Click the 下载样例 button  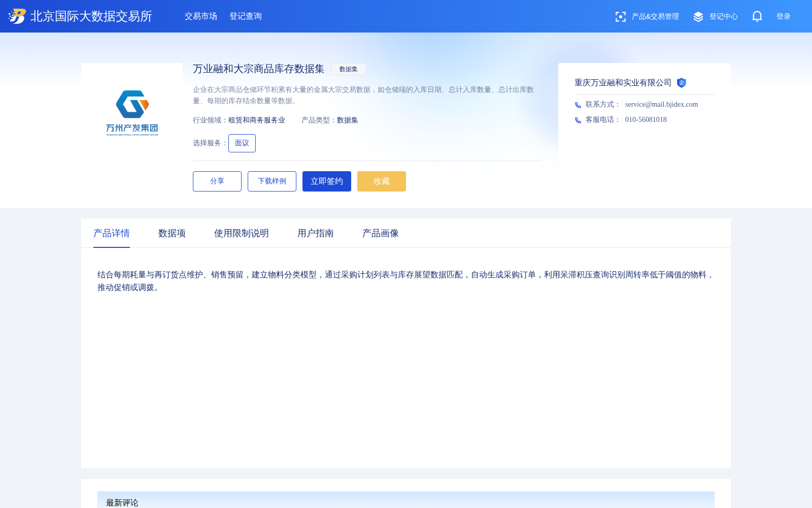(272, 181)
